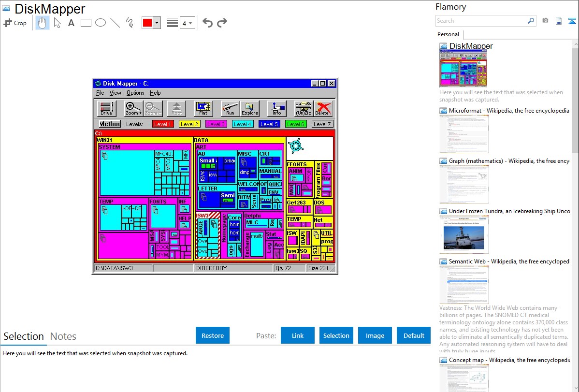Click the FFONTS folder label in treemap
Viewport: 579px width, 392px height.
(297, 164)
